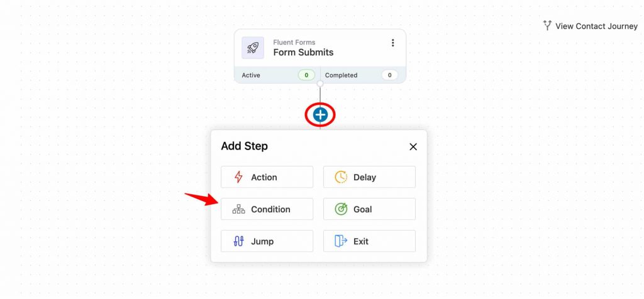Click the blue plus add-step button
Screen dimensions: 644x299
pyautogui.click(x=320, y=115)
